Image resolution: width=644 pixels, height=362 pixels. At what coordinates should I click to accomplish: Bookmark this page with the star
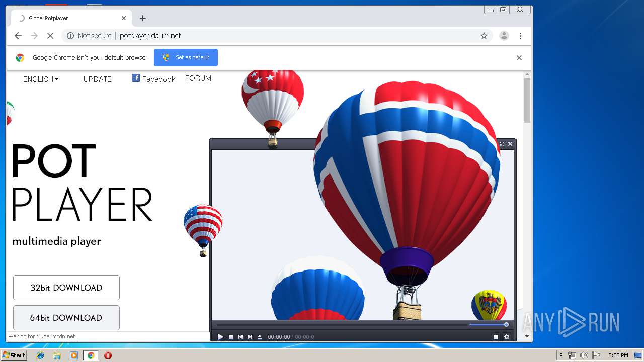coord(484,36)
